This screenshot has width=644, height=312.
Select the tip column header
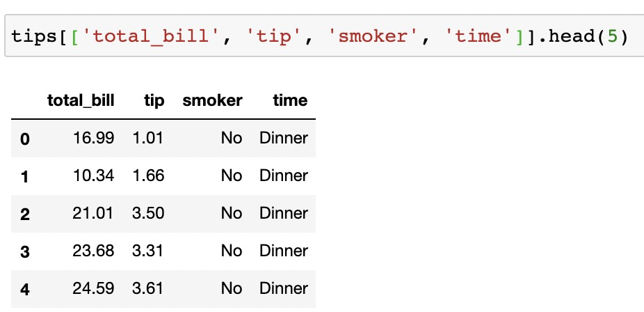[x=154, y=101]
